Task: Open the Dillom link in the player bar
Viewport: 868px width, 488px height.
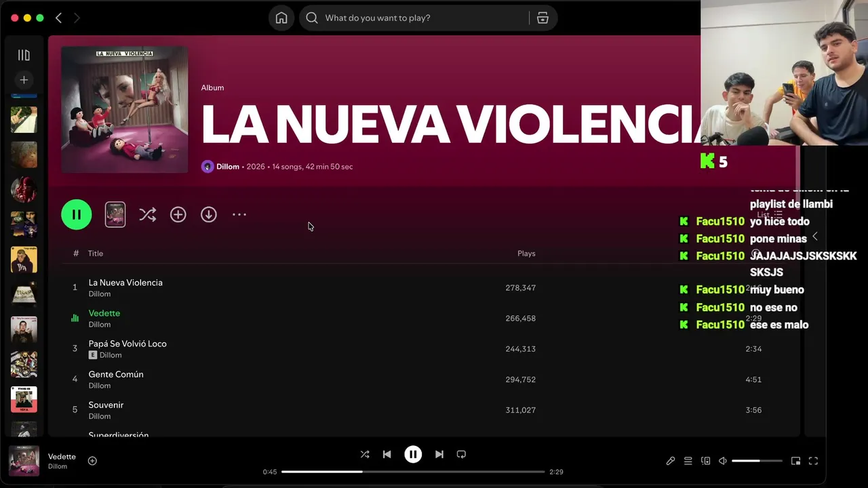Action: coord(58,466)
